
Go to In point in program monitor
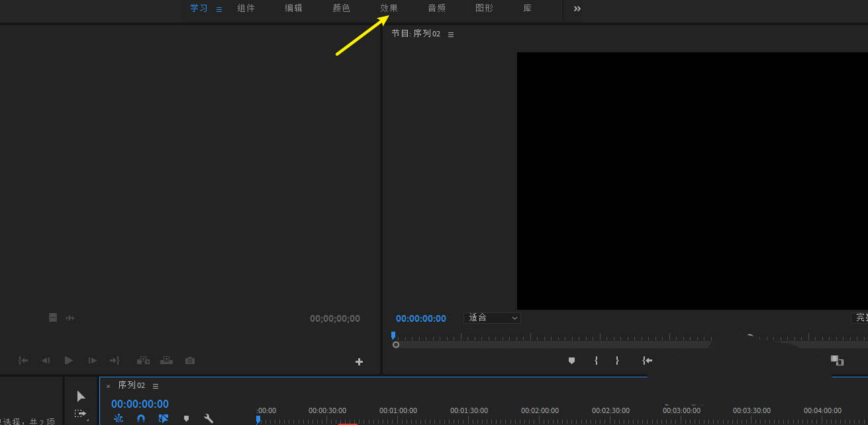point(648,361)
